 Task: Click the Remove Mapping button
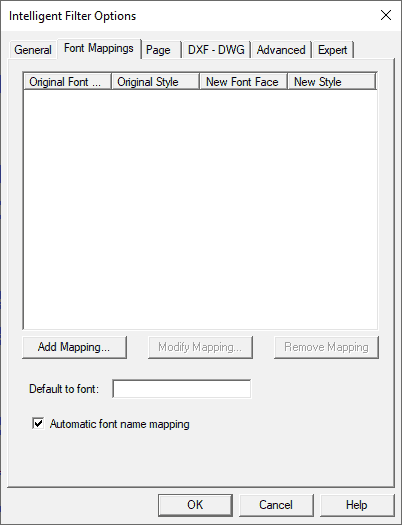(x=326, y=347)
